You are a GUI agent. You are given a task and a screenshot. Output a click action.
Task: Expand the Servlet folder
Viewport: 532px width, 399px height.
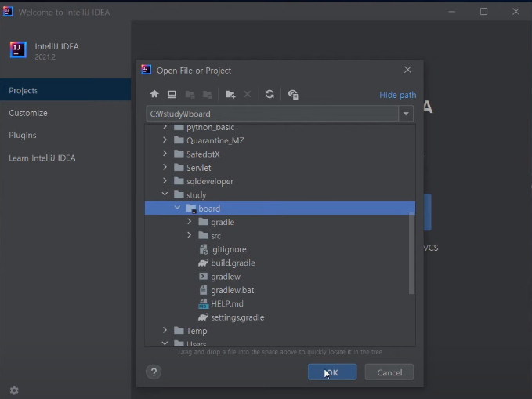point(165,167)
